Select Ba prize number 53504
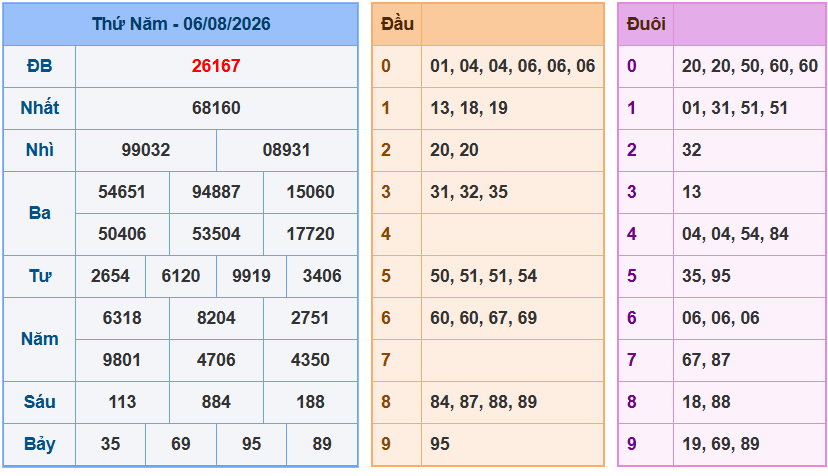This screenshot has width=828, height=476. (216, 234)
